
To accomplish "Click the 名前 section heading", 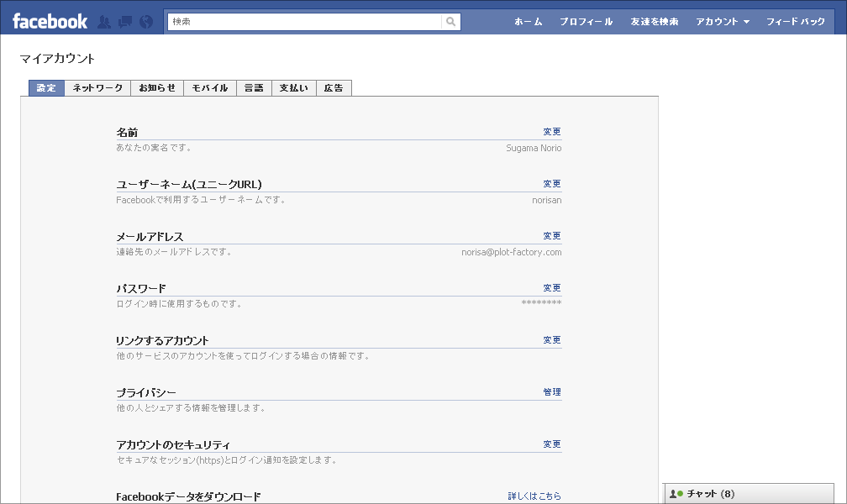I will (x=127, y=133).
